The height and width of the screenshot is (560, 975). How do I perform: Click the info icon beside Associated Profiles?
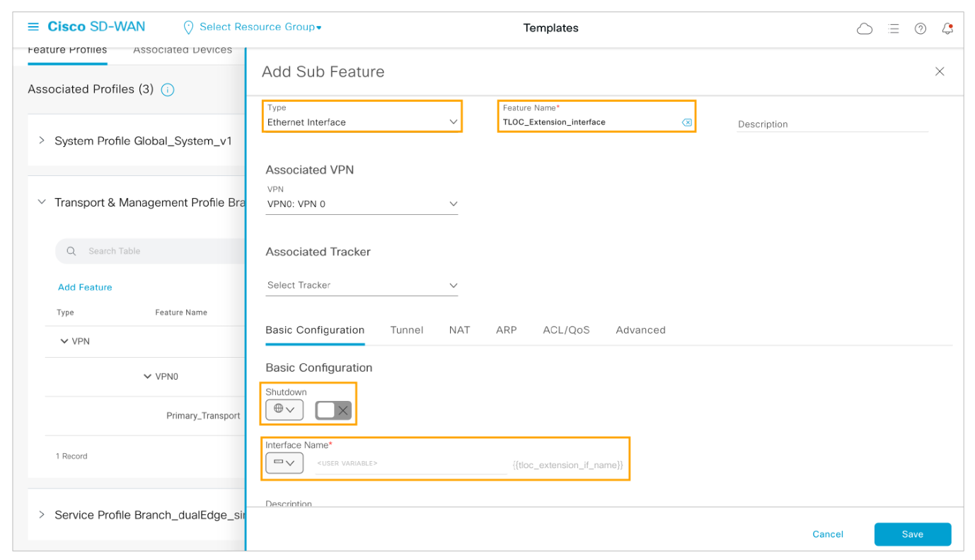pyautogui.click(x=168, y=90)
